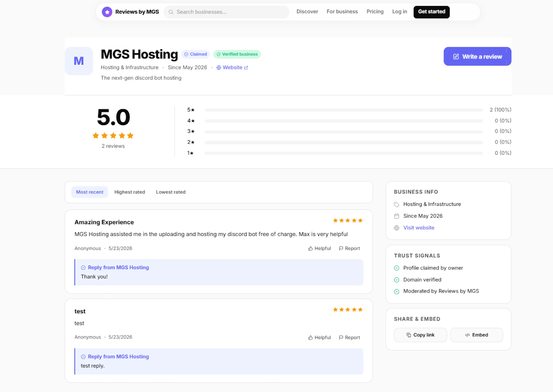Image resolution: width=553 pixels, height=392 pixels.
Task: Focus the Search businesses field
Action: pos(226,12)
